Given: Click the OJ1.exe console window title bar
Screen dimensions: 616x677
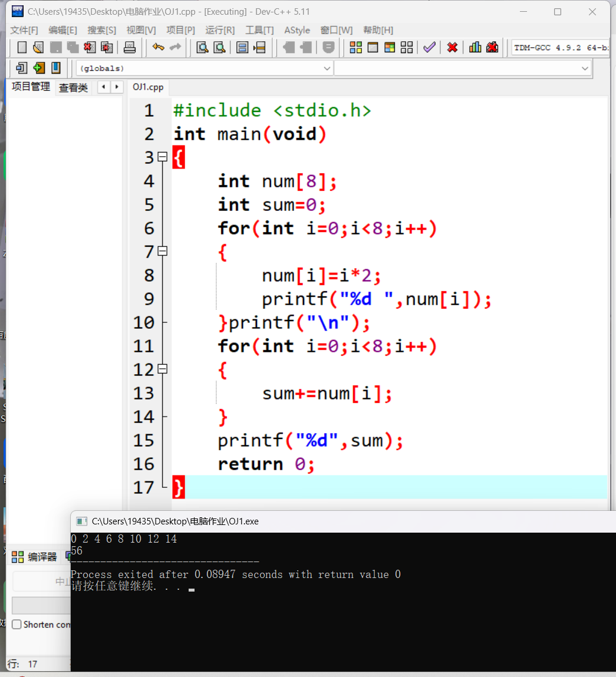Looking at the screenshot, I should (343, 521).
